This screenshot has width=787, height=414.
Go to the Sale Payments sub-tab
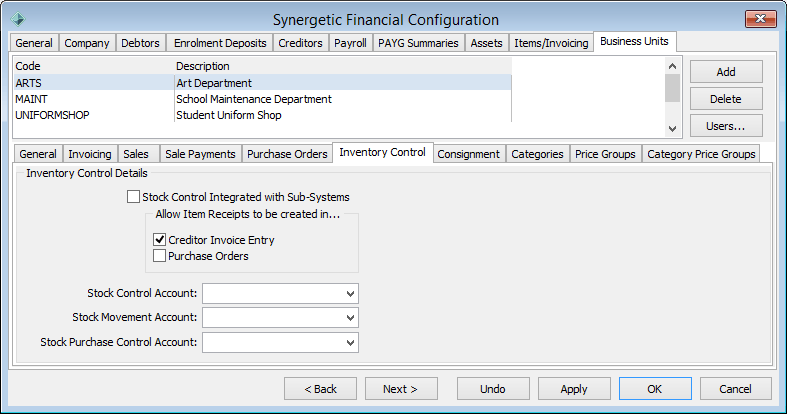tap(200, 154)
